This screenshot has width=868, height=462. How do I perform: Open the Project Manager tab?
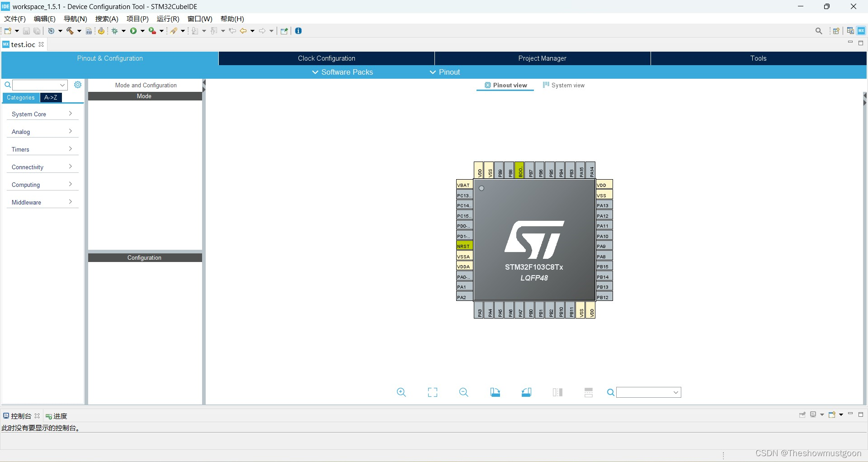(x=542, y=58)
